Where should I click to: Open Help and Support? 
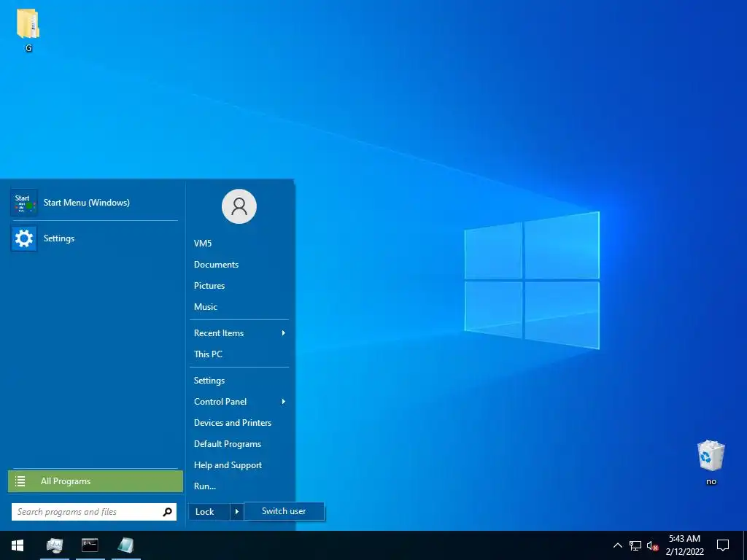239,465
